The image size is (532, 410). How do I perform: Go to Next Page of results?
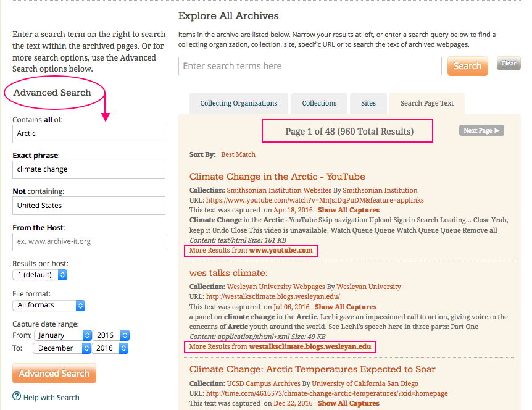(482, 130)
